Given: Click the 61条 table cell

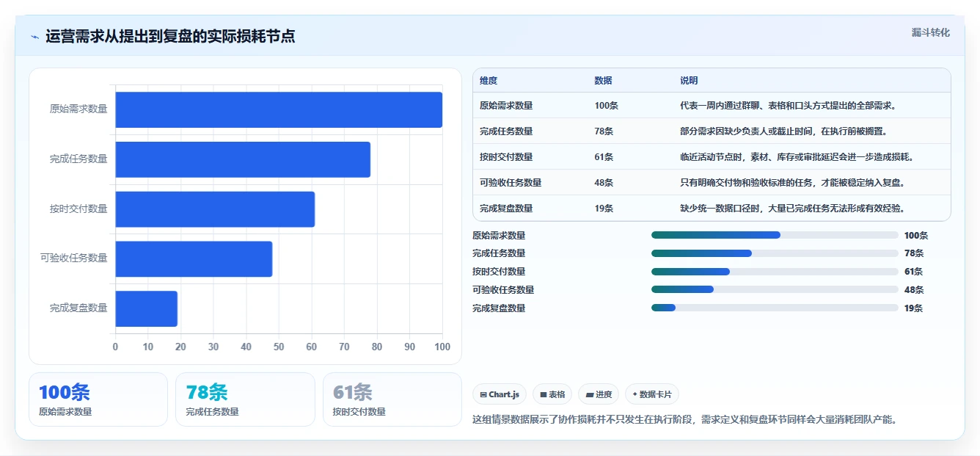Looking at the screenshot, I should pos(604,157).
